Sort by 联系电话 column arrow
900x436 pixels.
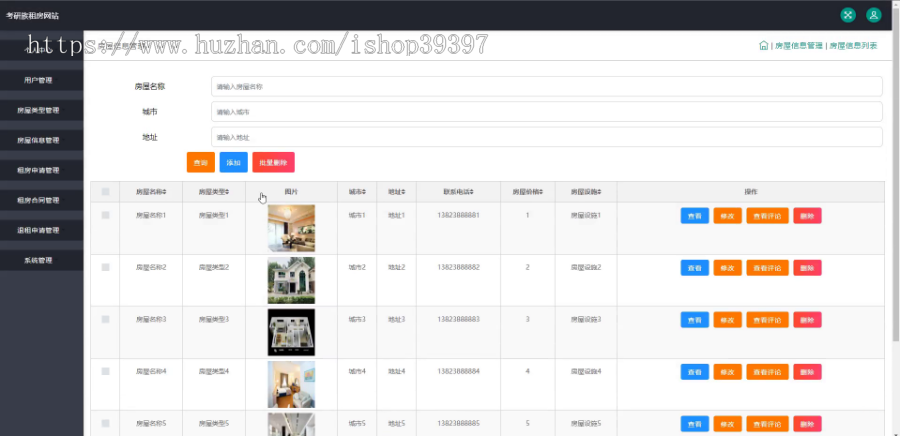[472, 192]
